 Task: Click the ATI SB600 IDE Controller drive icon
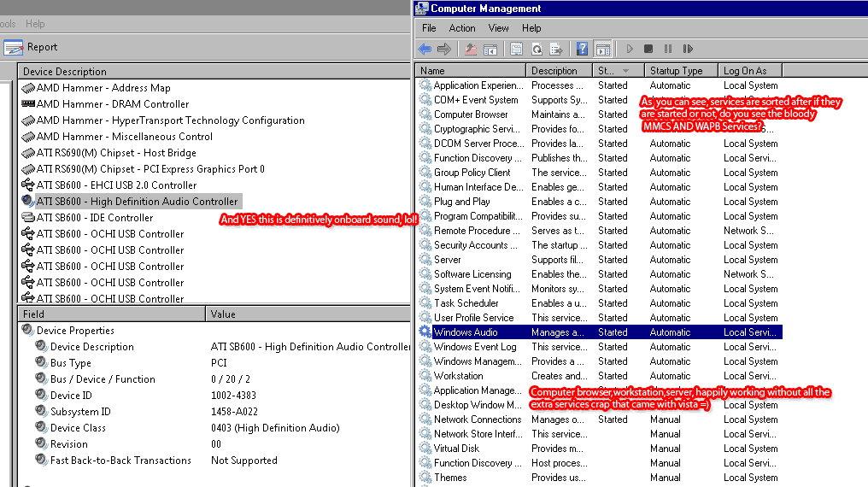(27, 217)
